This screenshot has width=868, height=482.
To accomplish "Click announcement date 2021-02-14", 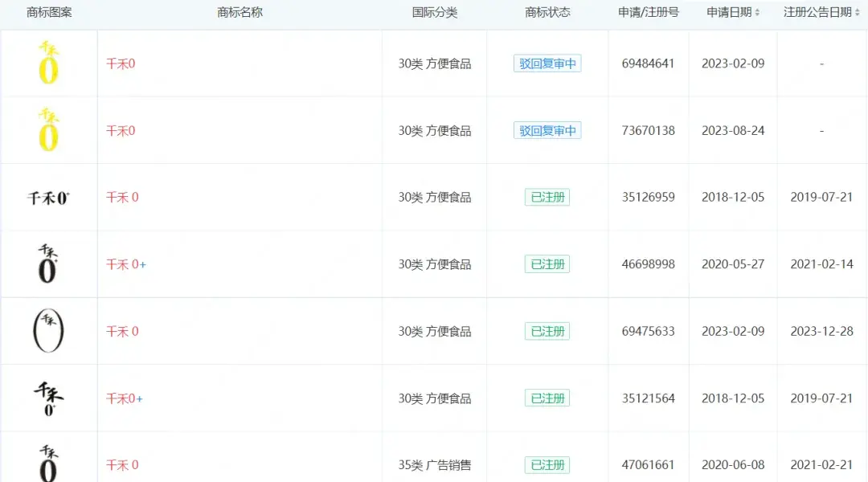I will coord(821,264).
